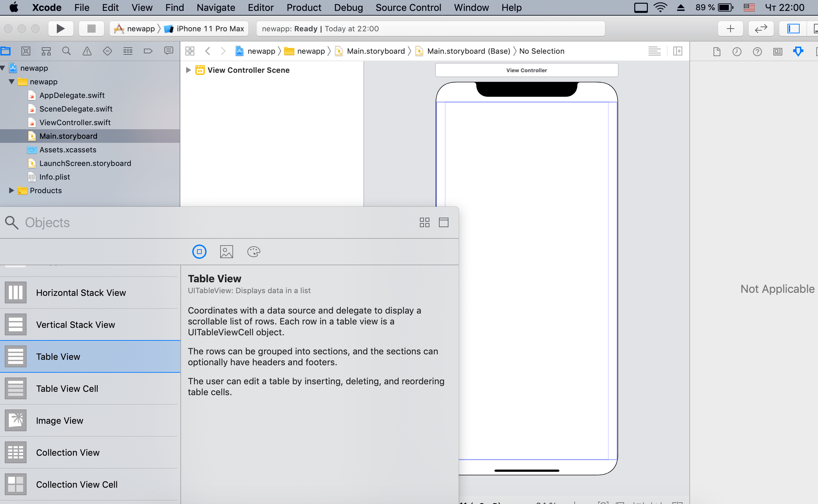818x504 pixels.
Task: Stop the running scheme
Action: [91, 29]
